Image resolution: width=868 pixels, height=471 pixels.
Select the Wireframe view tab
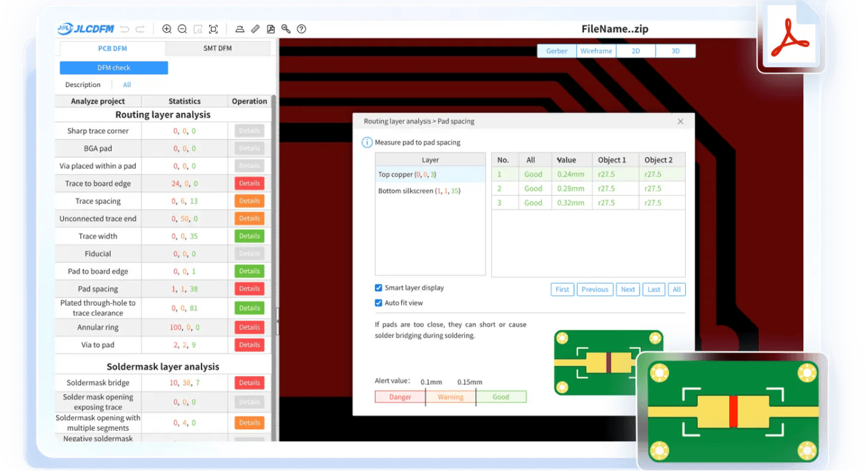[x=596, y=51]
